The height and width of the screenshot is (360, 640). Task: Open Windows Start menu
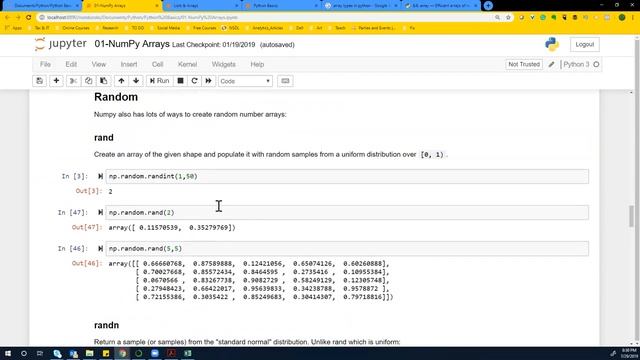(8, 353)
